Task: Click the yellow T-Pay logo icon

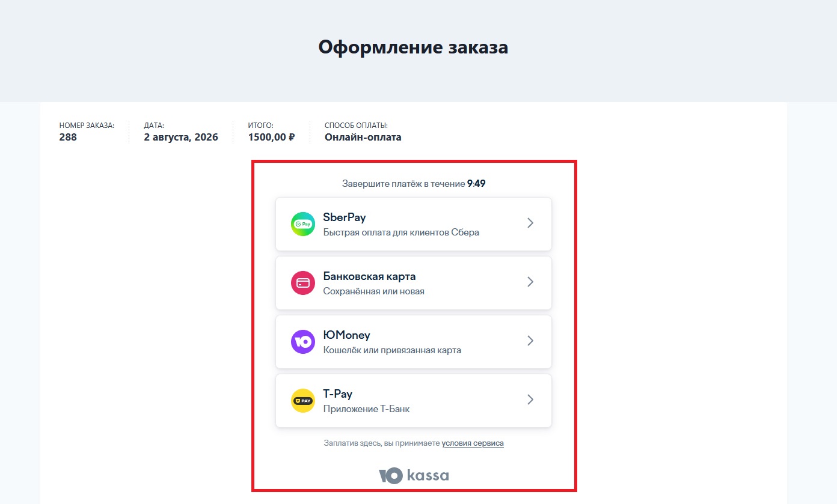Action: click(303, 401)
